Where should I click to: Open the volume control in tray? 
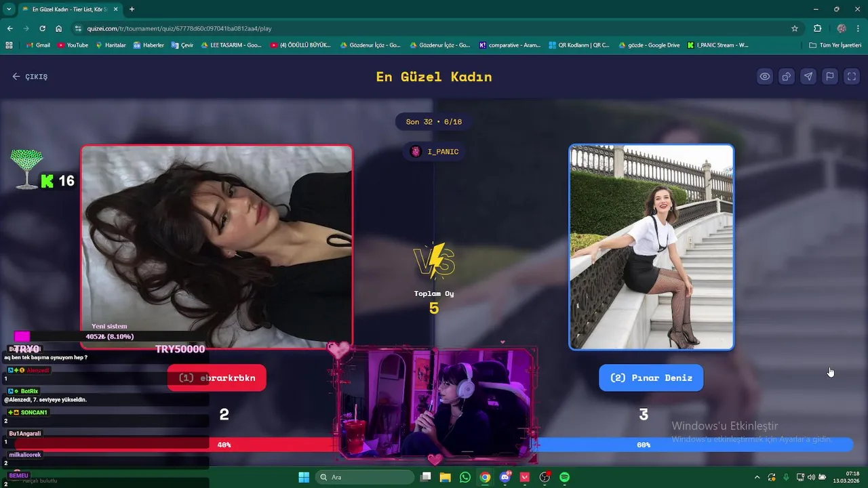(x=811, y=477)
